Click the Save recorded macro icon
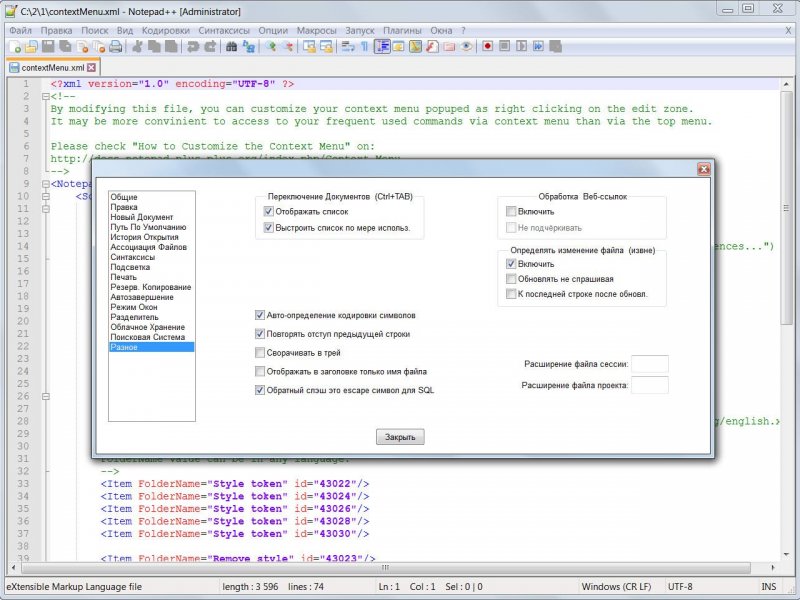The height and width of the screenshot is (600, 800). pyautogui.click(x=555, y=47)
